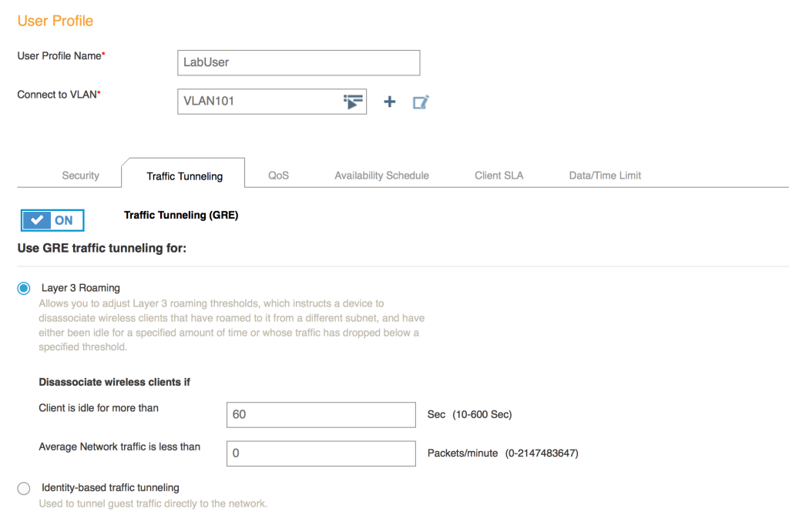Screen dimensions: 789x532
Task: Open the Client SLA tab
Action: 499,176
